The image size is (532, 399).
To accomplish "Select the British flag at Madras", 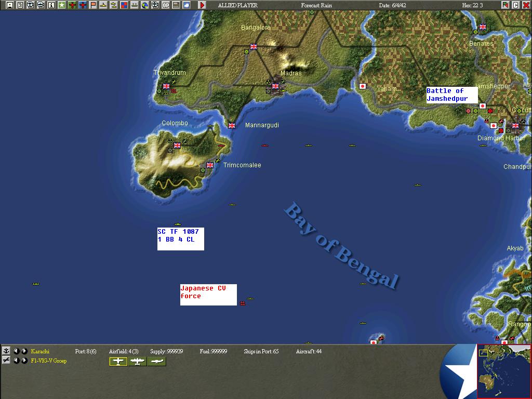I will coord(275,86).
